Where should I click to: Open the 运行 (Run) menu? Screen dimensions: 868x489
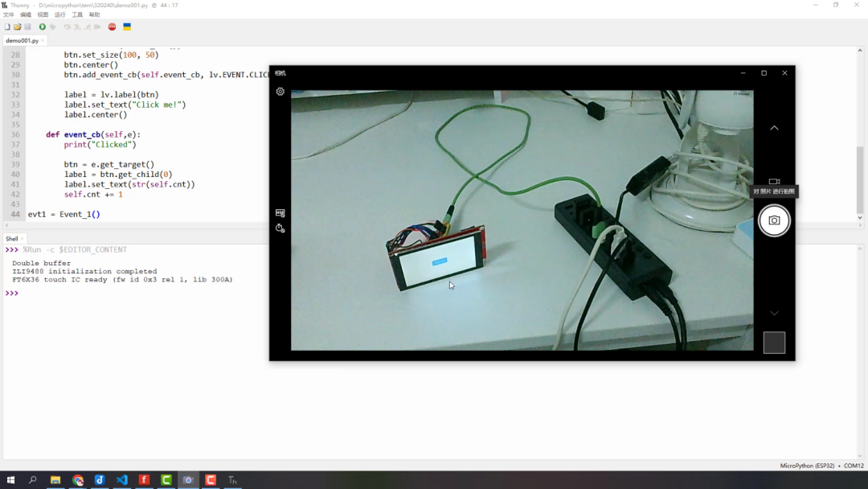tap(59, 14)
